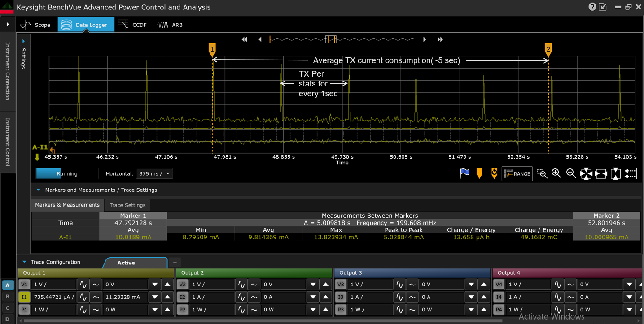Click the fit-all autoscale icon
This screenshot has height=324, width=644.
586,173
